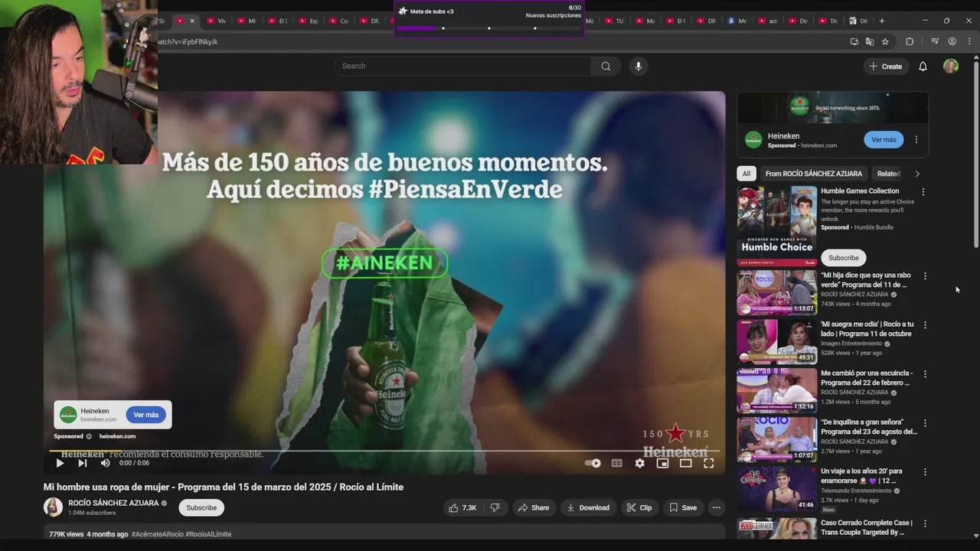Show more filter chips with arrow
Viewport: 980px width, 551px height.
pos(917,174)
